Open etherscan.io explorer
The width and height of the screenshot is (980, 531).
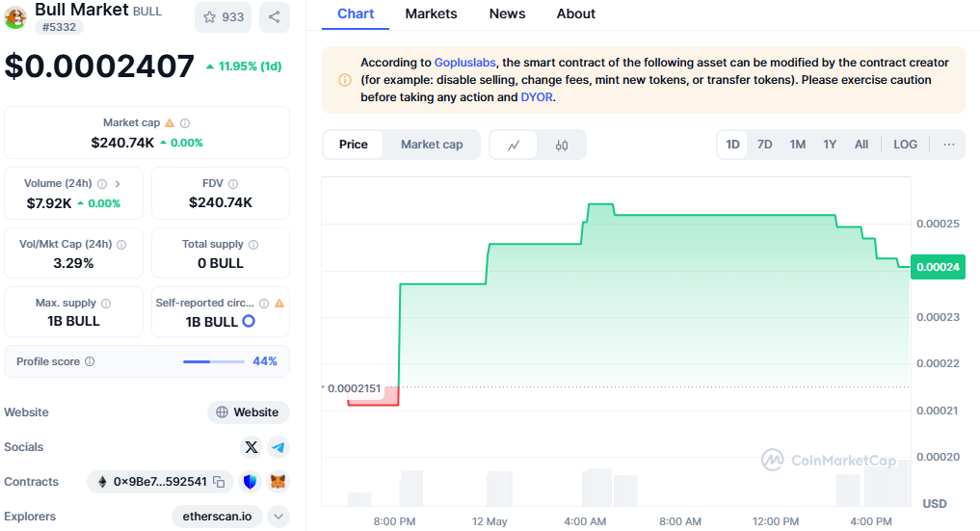click(217, 517)
